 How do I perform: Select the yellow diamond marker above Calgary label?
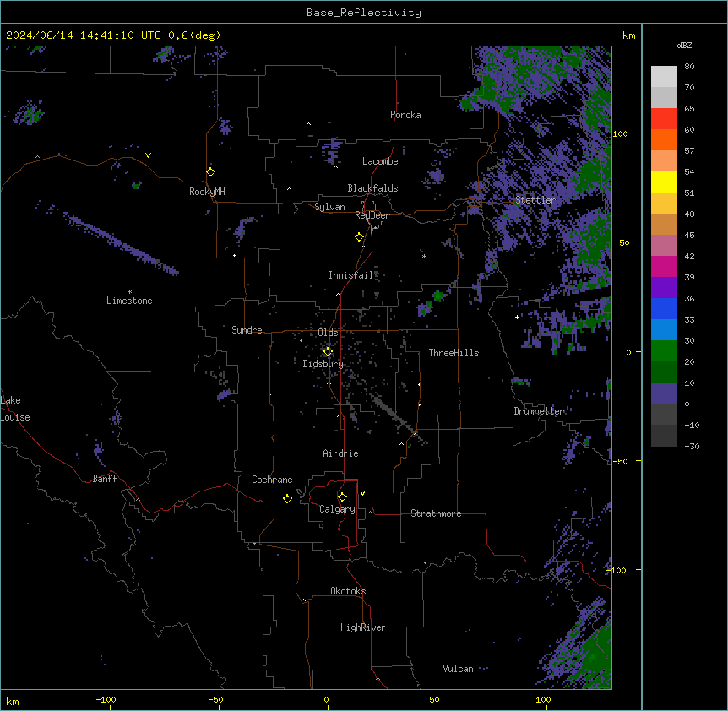[x=342, y=497]
